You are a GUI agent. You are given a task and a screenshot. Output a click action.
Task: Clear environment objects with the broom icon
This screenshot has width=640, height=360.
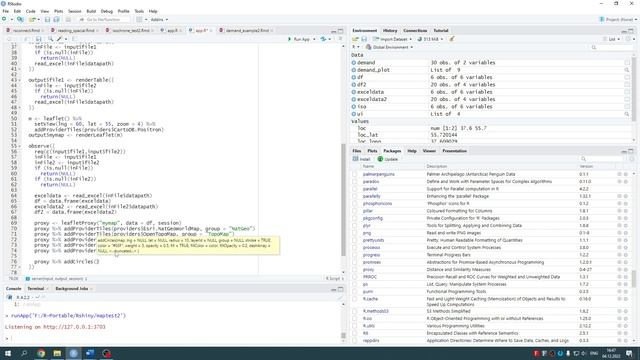451,39
